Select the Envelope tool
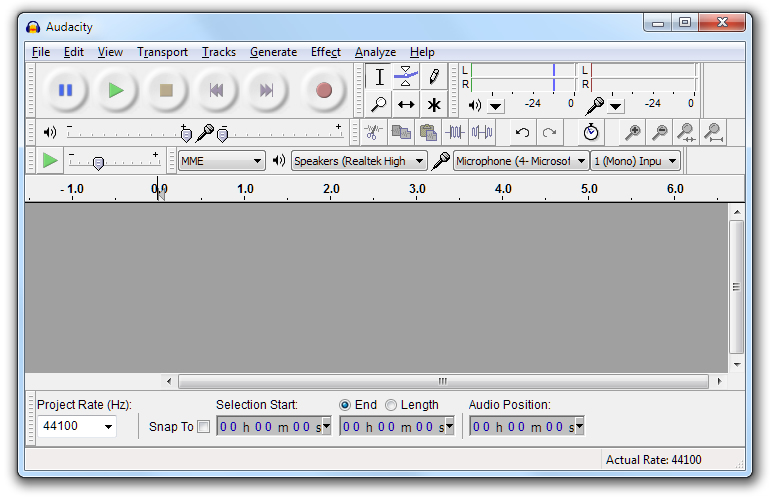Screen dimensions: 780x504 click(x=406, y=77)
